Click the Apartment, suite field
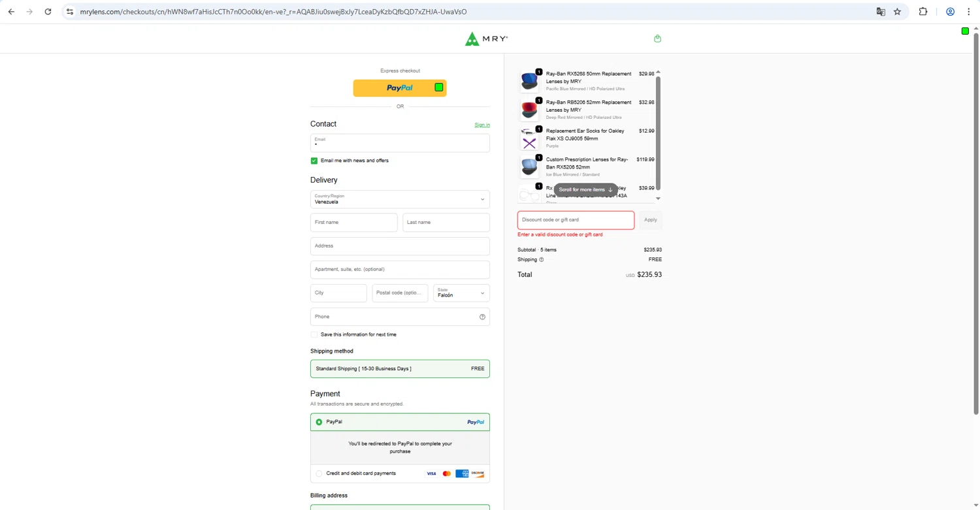 pyautogui.click(x=400, y=270)
